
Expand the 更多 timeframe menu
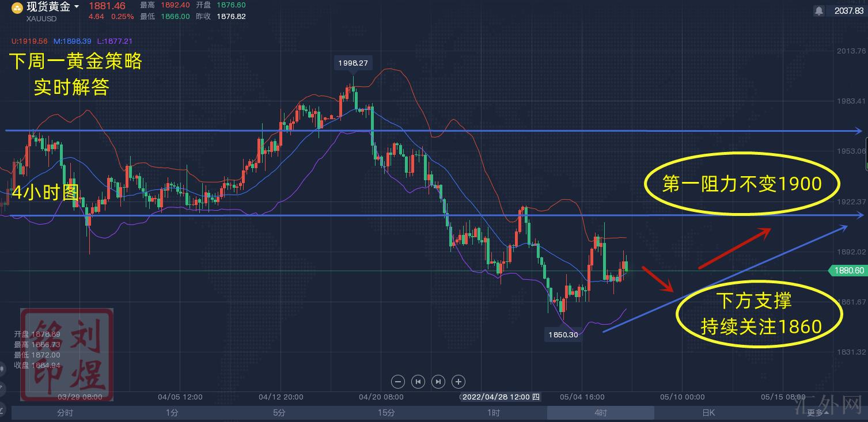click(818, 412)
